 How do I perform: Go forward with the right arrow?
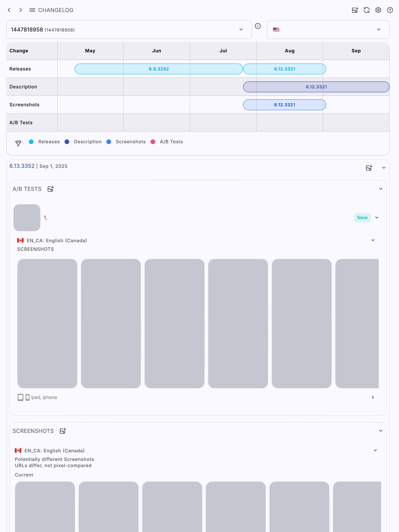pyautogui.click(x=21, y=10)
